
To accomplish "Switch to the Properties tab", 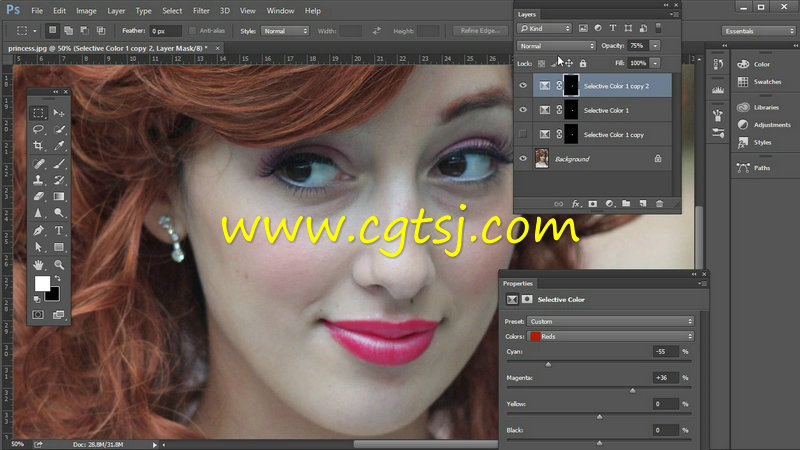I will coord(518,284).
